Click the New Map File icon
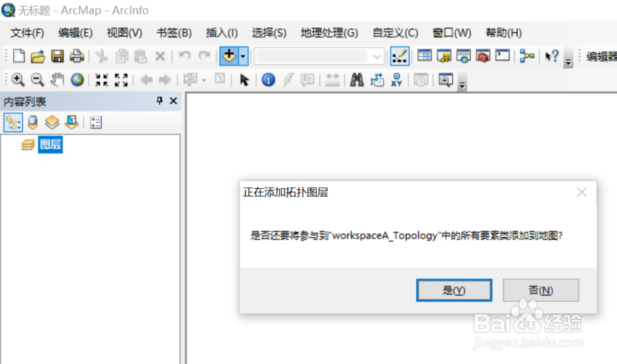The height and width of the screenshot is (364, 617). 19,56
